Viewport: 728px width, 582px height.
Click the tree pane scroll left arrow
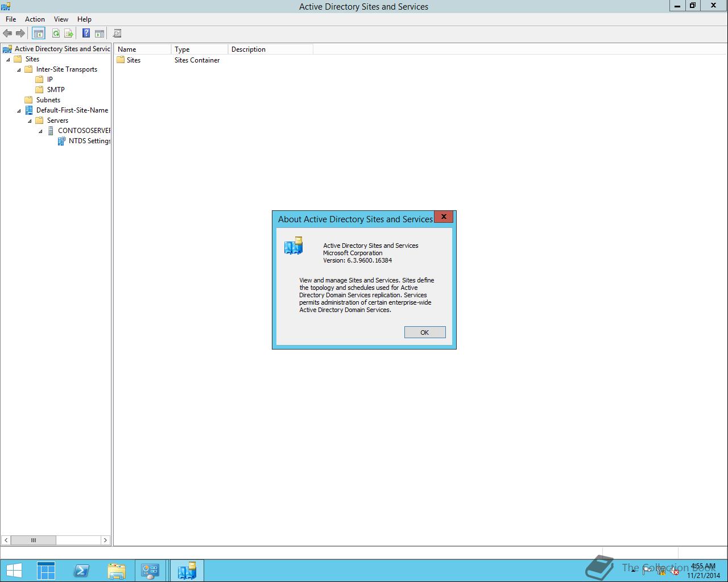(6, 540)
